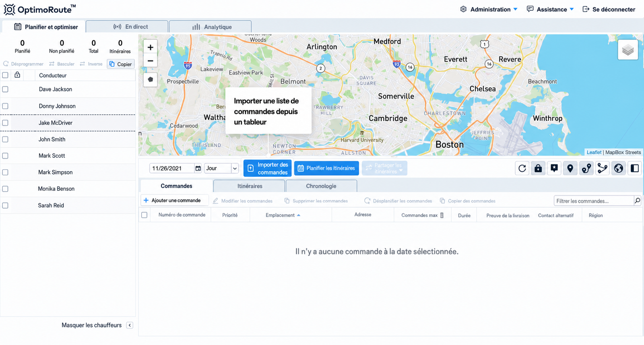644x345 pixels.
Task: Click the padlock toolbar button
Action: point(538,168)
